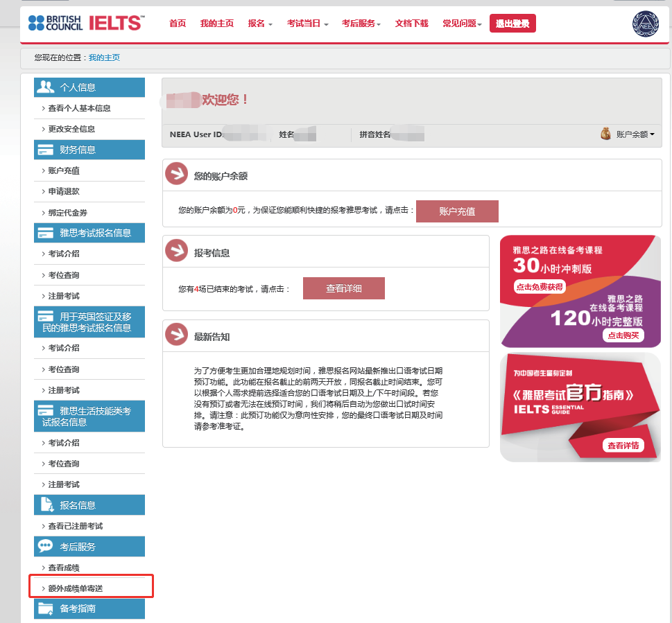Click the NEEA round emblem icon

pyautogui.click(x=646, y=24)
